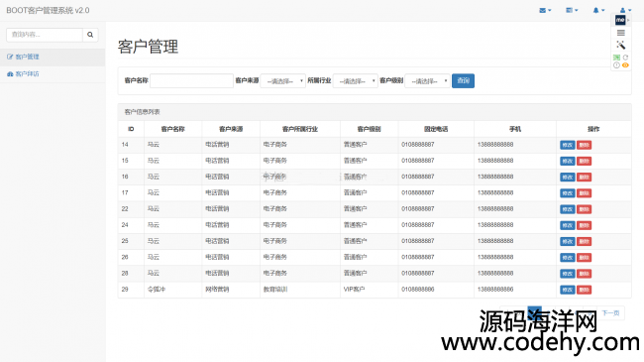644x362 pixels.
Task: Open the 所属行业 dropdown filter
Action: pos(356,81)
